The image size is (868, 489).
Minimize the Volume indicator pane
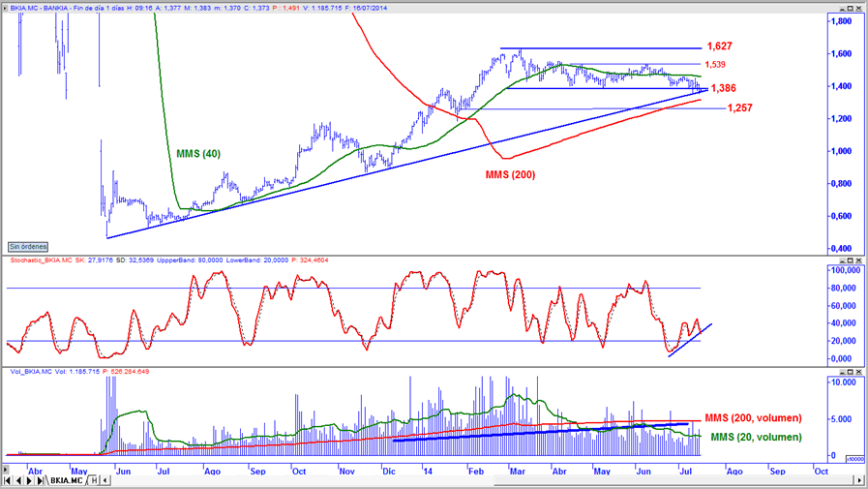pos(842,372)
